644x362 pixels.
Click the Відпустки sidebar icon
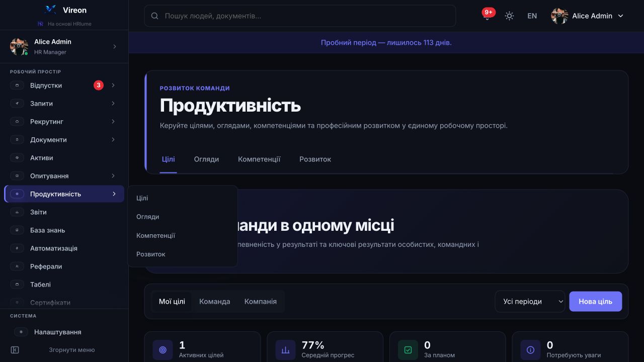pyautogui.click(x=17, y=85)
